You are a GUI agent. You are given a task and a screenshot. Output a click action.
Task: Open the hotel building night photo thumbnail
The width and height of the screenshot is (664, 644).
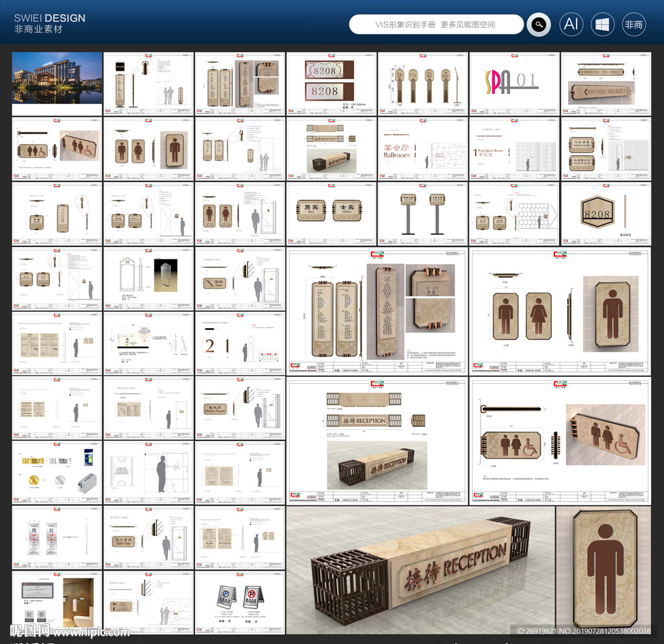57,84
